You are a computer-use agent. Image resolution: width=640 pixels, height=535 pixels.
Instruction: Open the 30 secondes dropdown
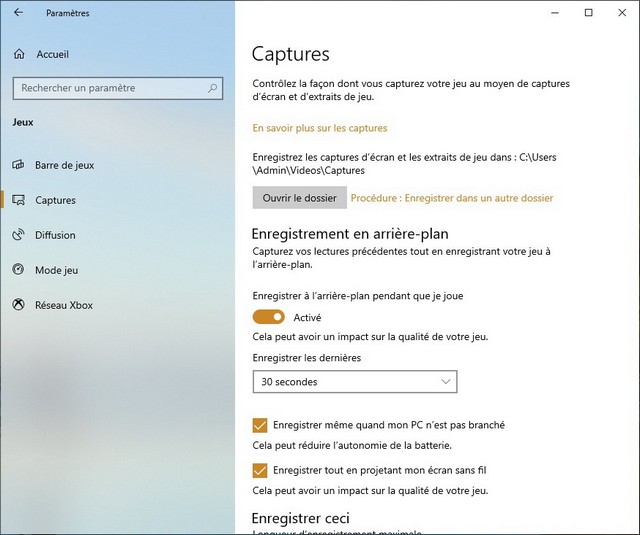point(355,382)
